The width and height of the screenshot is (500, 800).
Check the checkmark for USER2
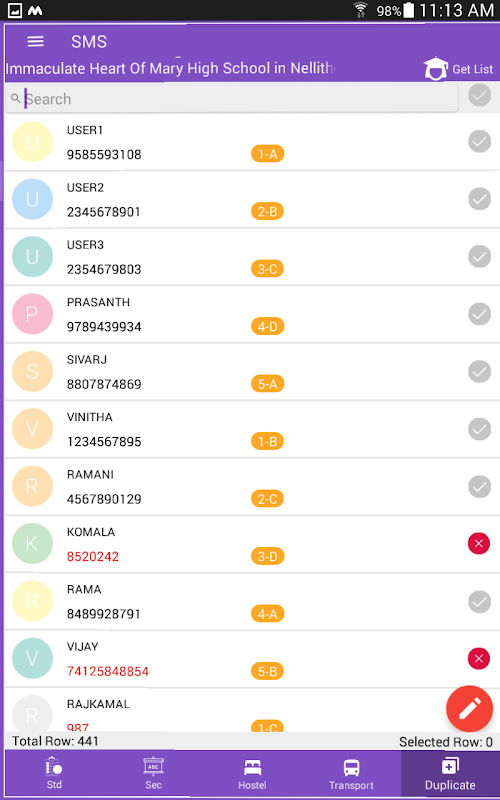[x=479, y=199]
